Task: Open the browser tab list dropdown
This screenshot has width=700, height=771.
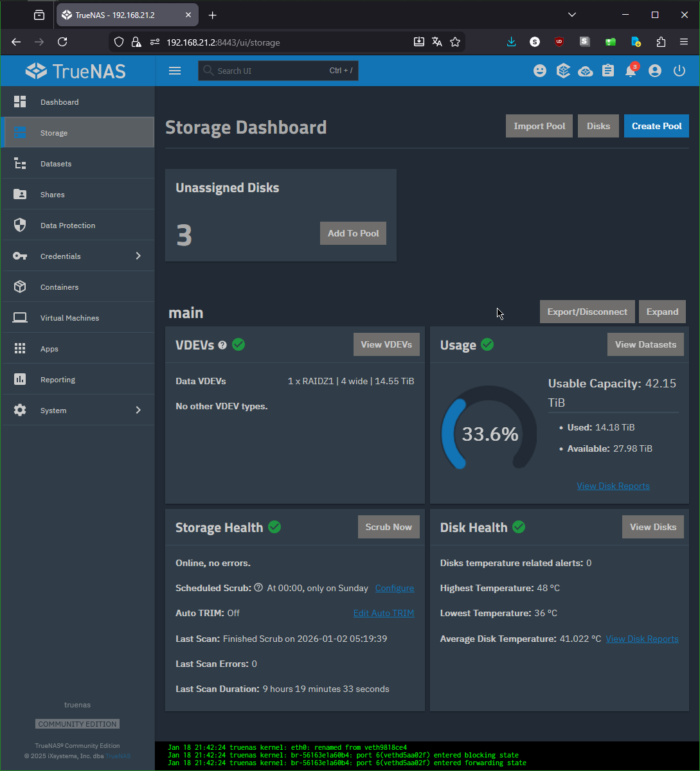Action: coord(572,15)
